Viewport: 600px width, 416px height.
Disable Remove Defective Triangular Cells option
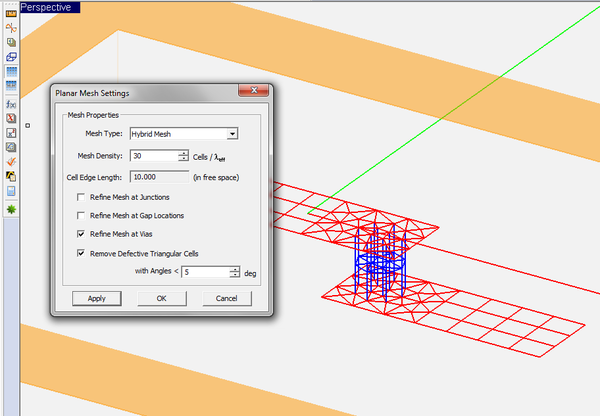[x=82, y=253]
